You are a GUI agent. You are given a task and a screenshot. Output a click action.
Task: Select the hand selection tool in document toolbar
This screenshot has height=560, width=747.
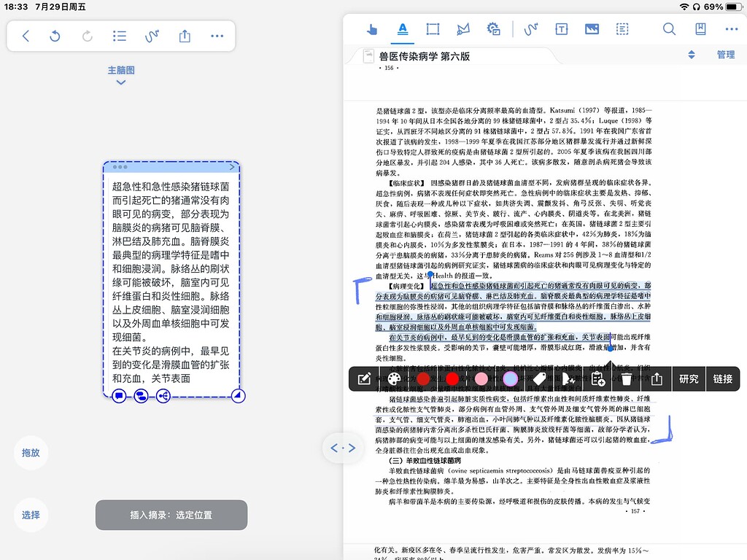pyautogui.click(x=372, y=29)
